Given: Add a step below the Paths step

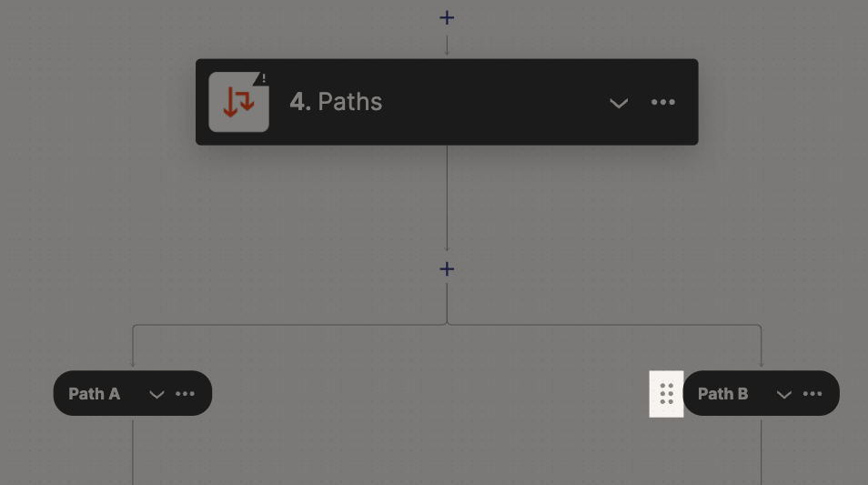Looking at the screenshot, I should [447, 269].
